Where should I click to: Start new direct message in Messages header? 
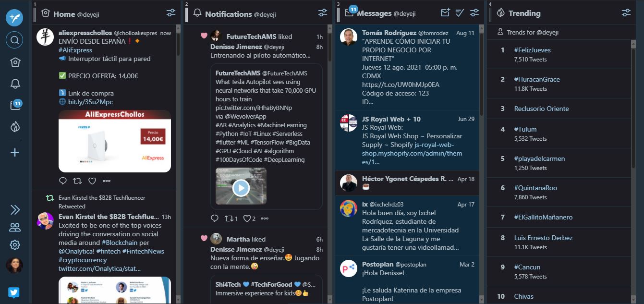pos(445,13)
